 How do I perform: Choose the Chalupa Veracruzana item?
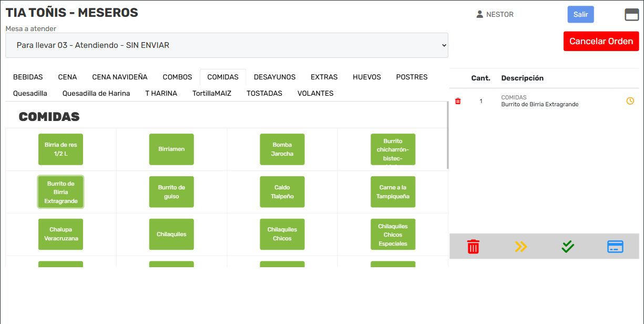pos(60,234)
